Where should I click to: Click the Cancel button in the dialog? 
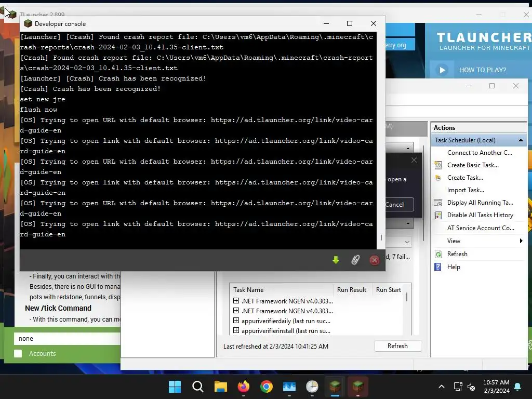(x=399, y=205)
